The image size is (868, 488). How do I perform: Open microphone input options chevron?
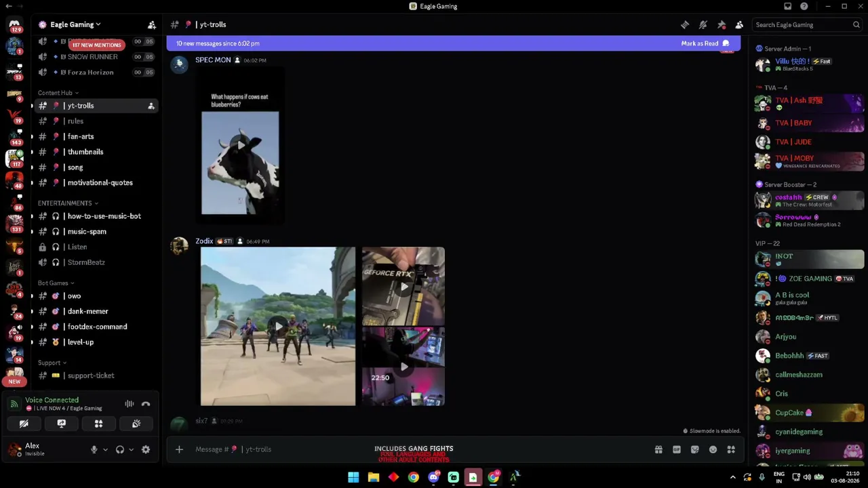coord(105,449)
